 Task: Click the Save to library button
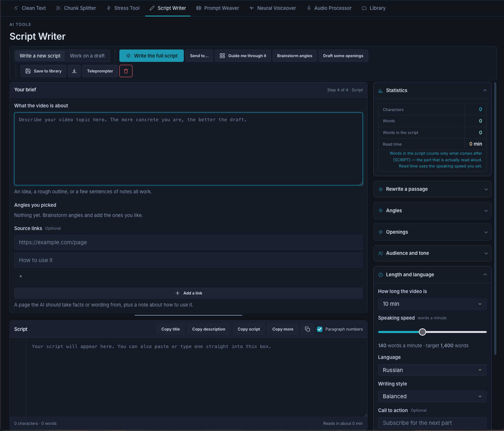pyautogui.click(x=43, y=71)
